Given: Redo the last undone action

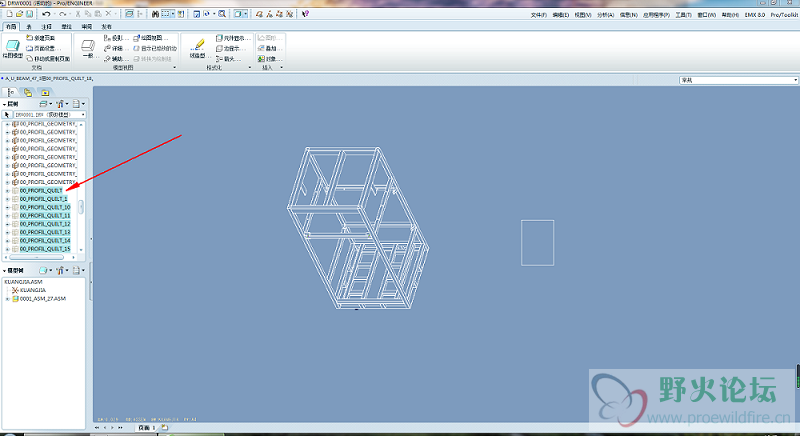Looking at the screenshot, I should pos(62,14).
